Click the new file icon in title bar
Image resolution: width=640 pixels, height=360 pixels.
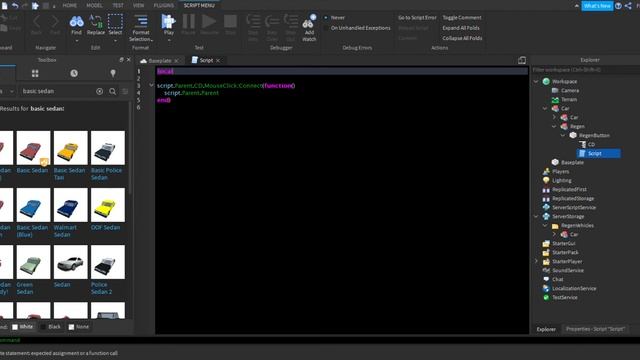pyautogui.click(x=4, y=5)
